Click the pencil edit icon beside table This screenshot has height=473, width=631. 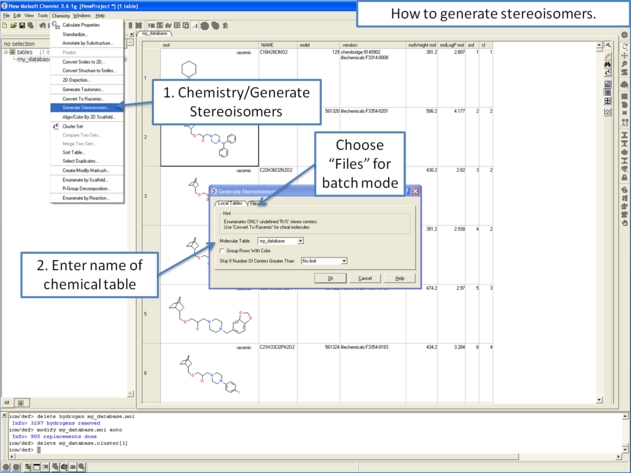[x=609, y=55]
